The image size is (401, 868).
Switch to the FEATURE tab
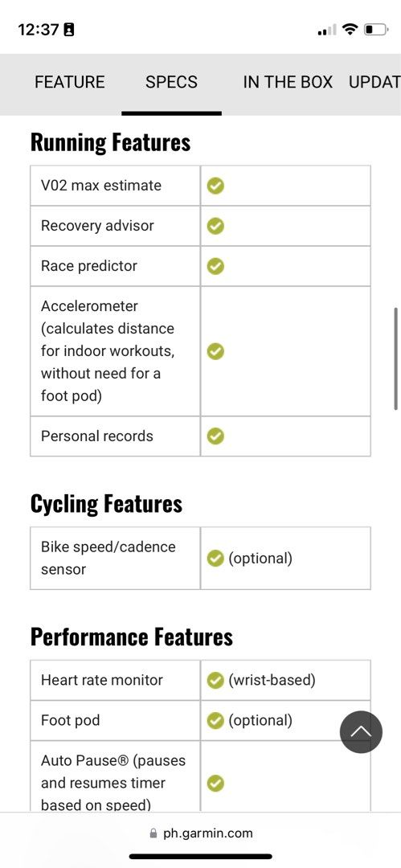69,83
